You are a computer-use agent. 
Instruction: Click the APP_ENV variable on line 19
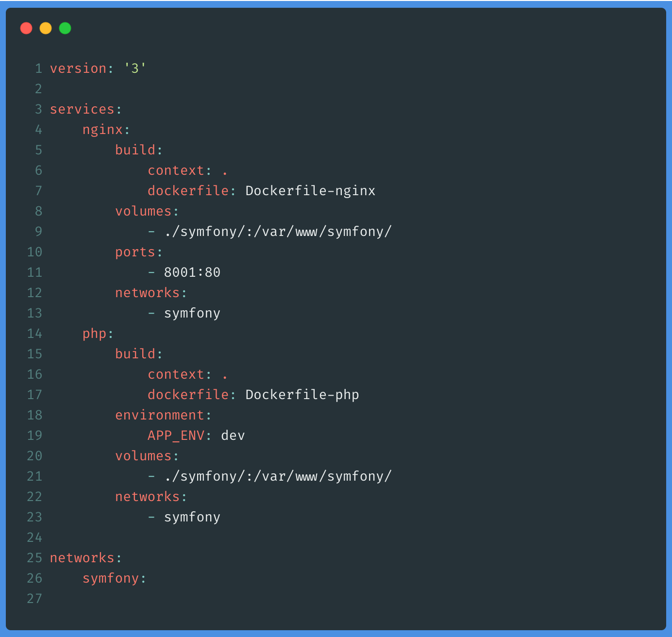tap(175, 436)
